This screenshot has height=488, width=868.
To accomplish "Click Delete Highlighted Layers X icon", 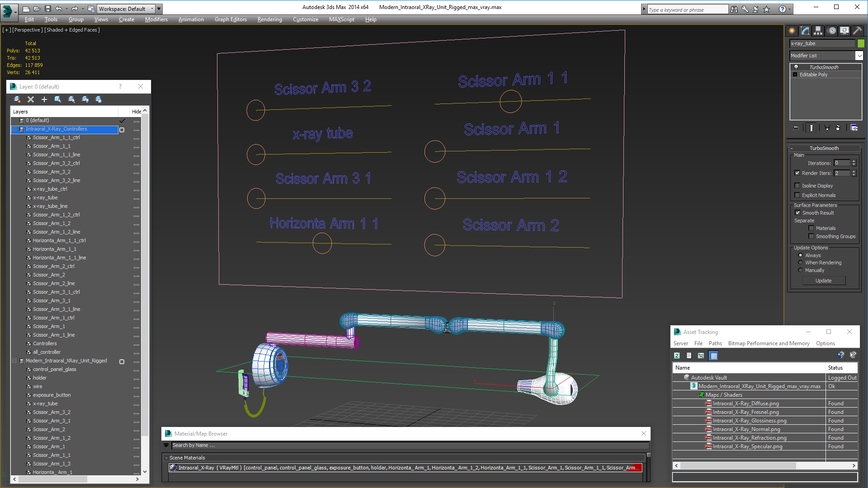I will [x=31, y=99].
